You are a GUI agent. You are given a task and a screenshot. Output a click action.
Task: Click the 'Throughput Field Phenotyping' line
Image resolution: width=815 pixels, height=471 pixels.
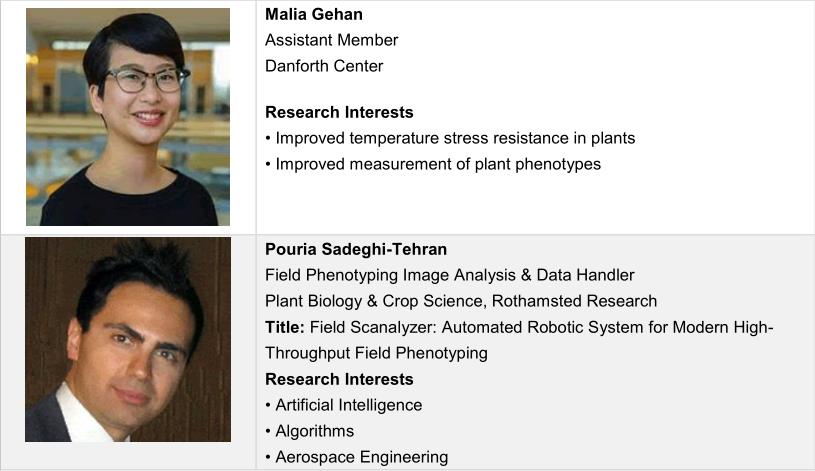click(376, 353)
